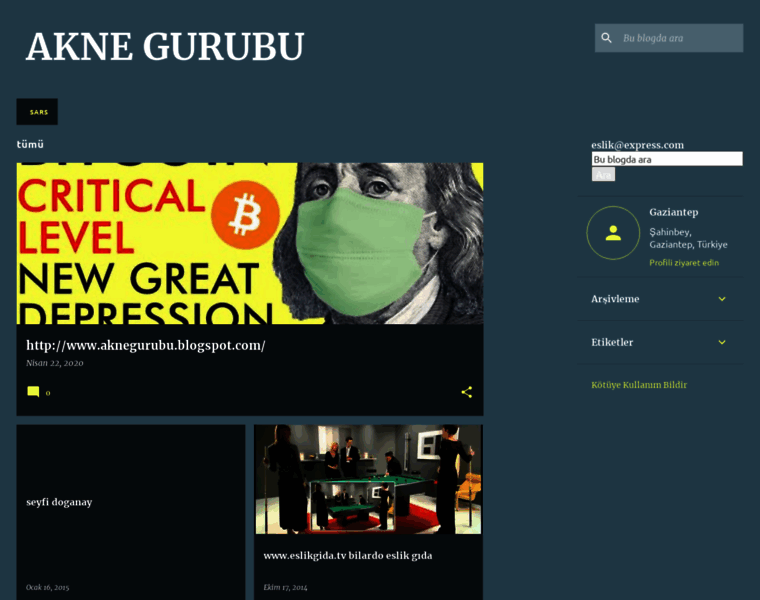
Task: Click the 'Nisan 22, 2020' post date
Action: click(55, 363)
